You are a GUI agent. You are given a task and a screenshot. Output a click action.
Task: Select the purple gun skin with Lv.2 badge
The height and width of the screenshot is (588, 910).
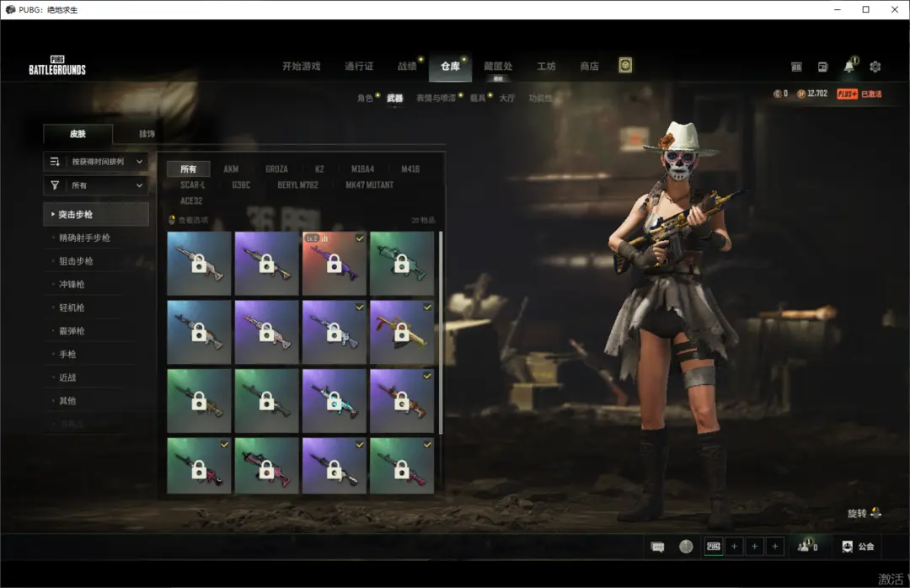click(x=335, y=264)
